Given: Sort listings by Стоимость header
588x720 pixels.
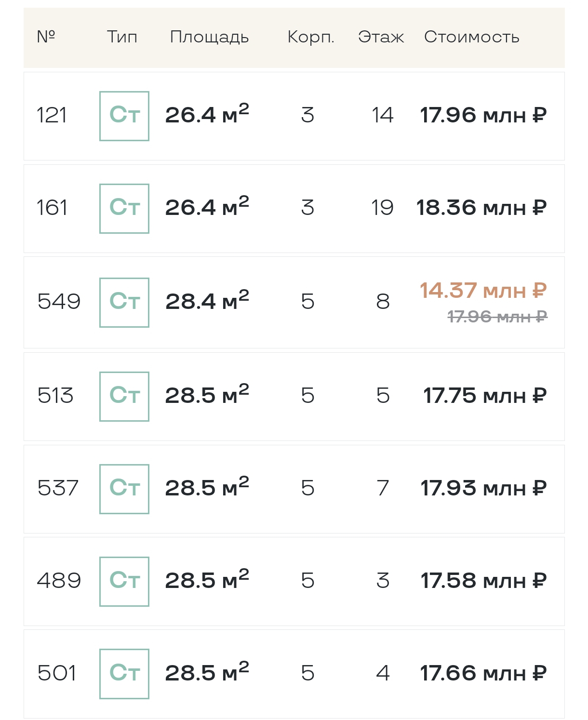Looking at the screenshot, I should [x=472, y=37].
